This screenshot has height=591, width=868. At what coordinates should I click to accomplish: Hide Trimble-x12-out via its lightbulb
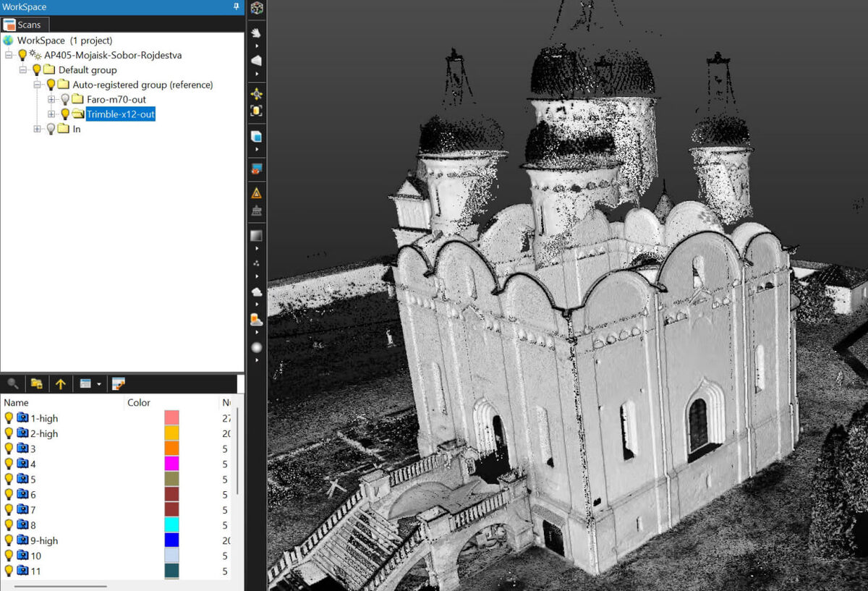(64, 114)
